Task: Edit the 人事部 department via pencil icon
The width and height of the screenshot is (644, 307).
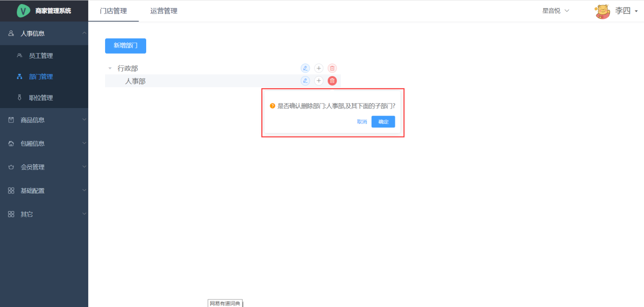Action: (x=305, y=81)
